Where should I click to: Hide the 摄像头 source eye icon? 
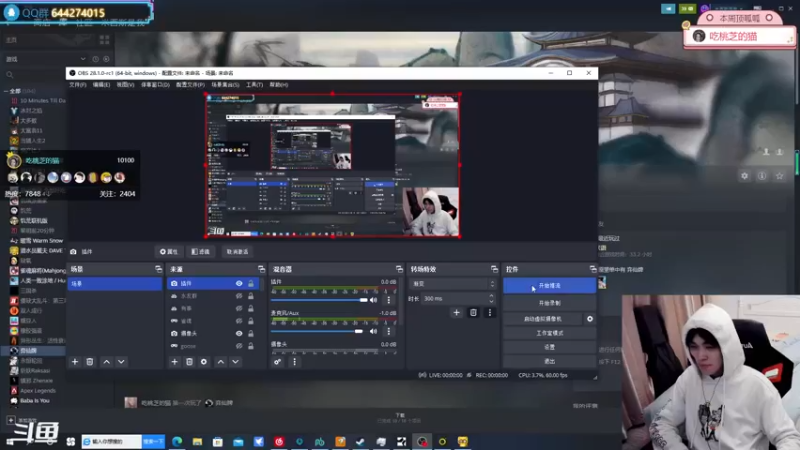(239, 333)
